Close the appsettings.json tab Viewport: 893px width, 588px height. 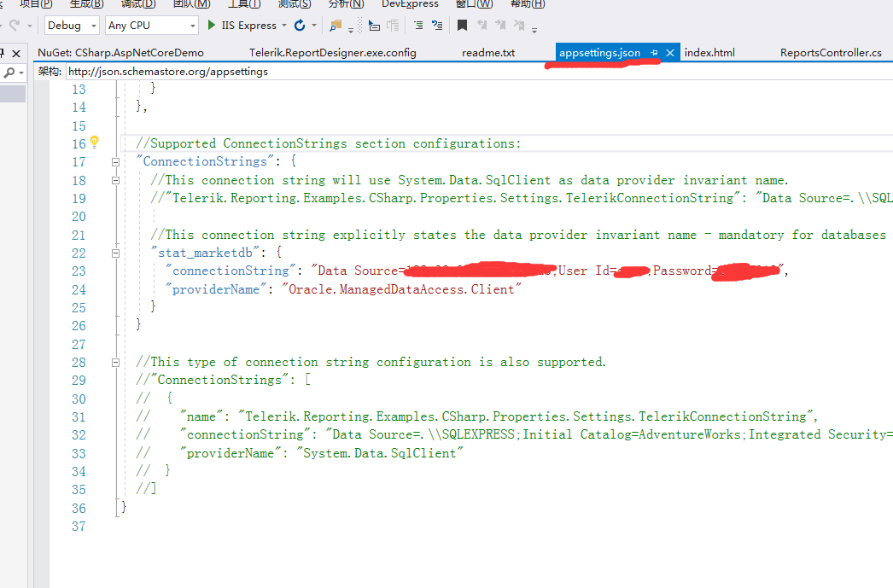(x=670, y=53)
